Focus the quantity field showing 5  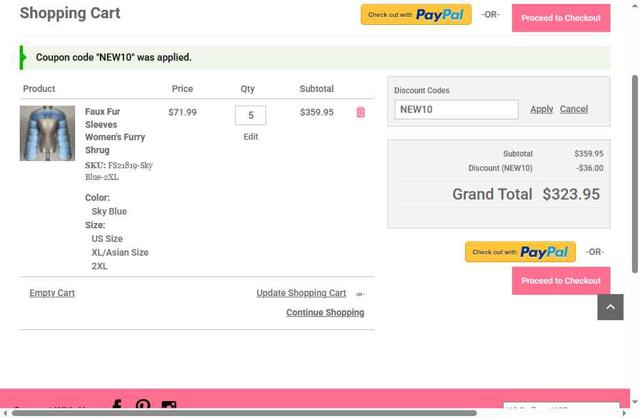[250, 115]
